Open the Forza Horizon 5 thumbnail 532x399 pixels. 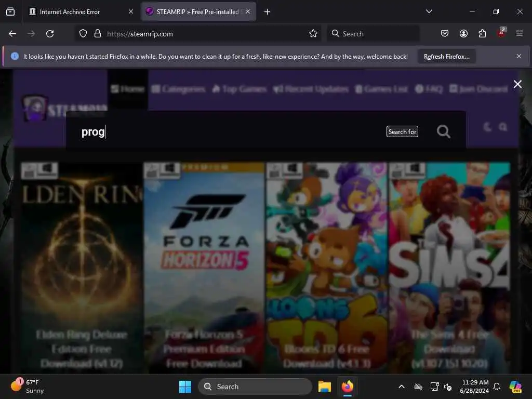point(204,268)
